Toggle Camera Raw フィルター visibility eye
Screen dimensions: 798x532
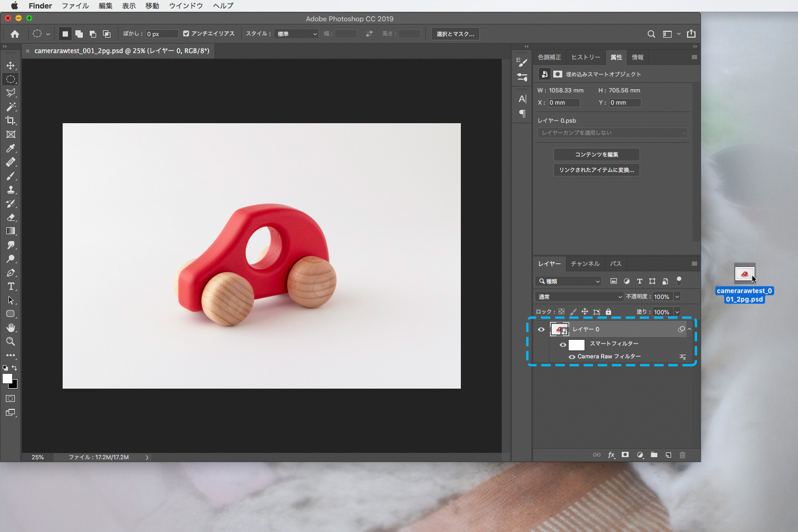(572, 357)
